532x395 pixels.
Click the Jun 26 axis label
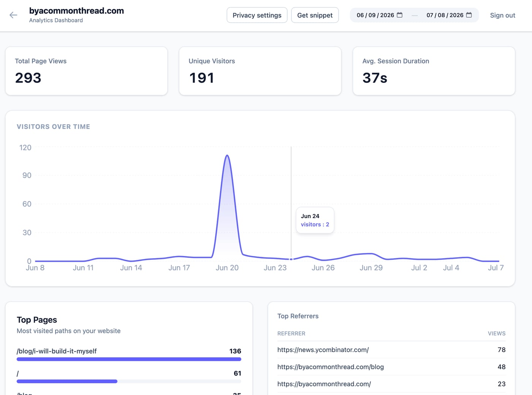click(323, 268)
